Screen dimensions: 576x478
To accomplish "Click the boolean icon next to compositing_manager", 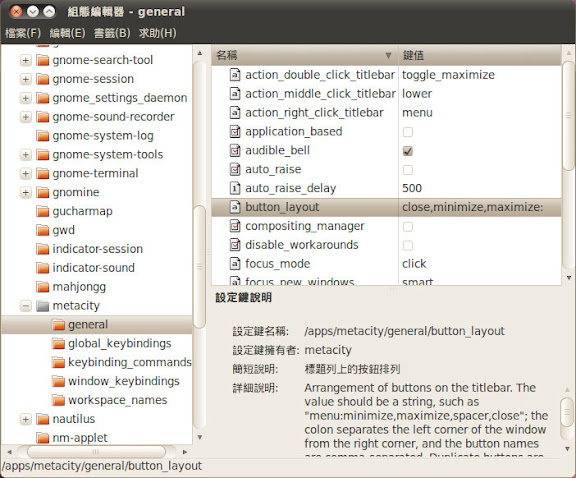I will [235, 226].
